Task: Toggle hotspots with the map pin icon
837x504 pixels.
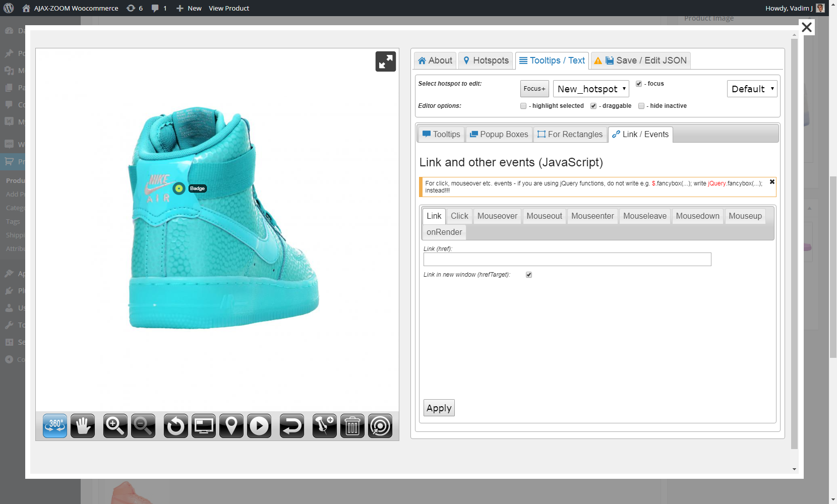Action: pos(231,426)
